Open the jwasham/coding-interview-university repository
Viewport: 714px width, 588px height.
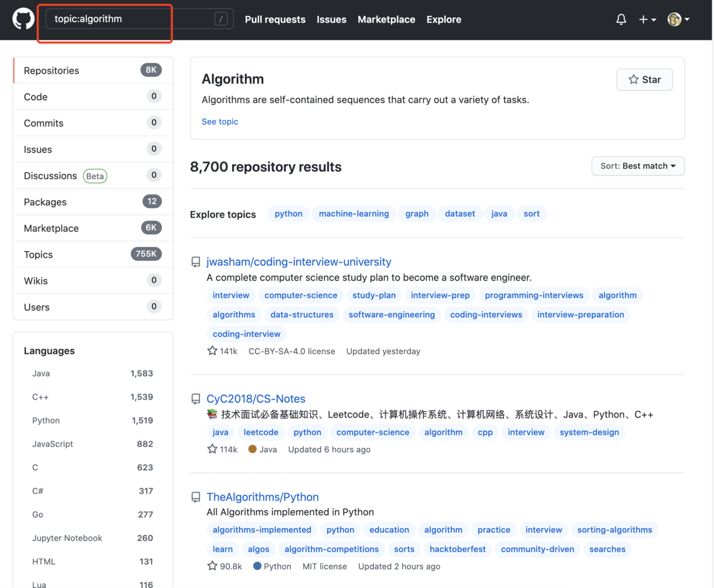[x=299, y=261]
